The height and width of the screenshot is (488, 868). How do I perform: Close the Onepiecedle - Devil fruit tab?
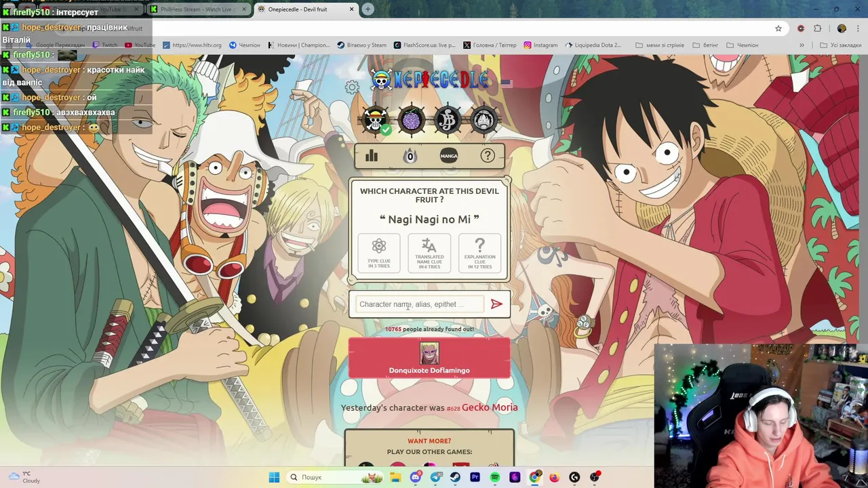[352, 9]
